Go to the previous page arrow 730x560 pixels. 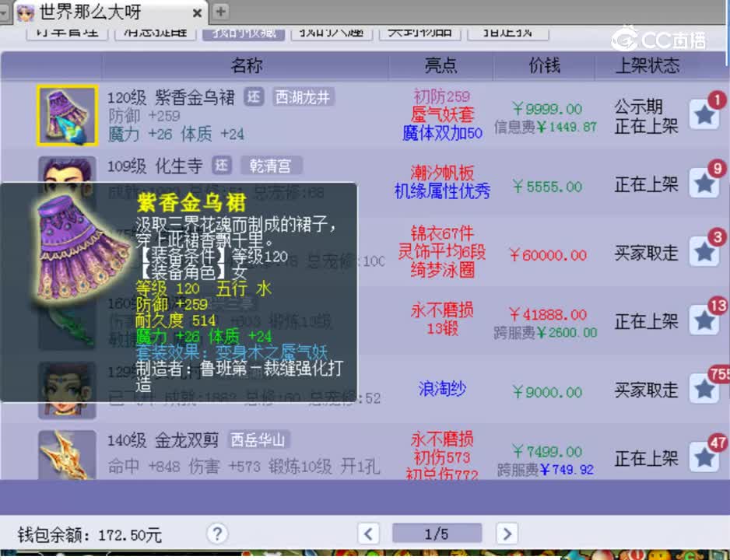tap(368, 534)
